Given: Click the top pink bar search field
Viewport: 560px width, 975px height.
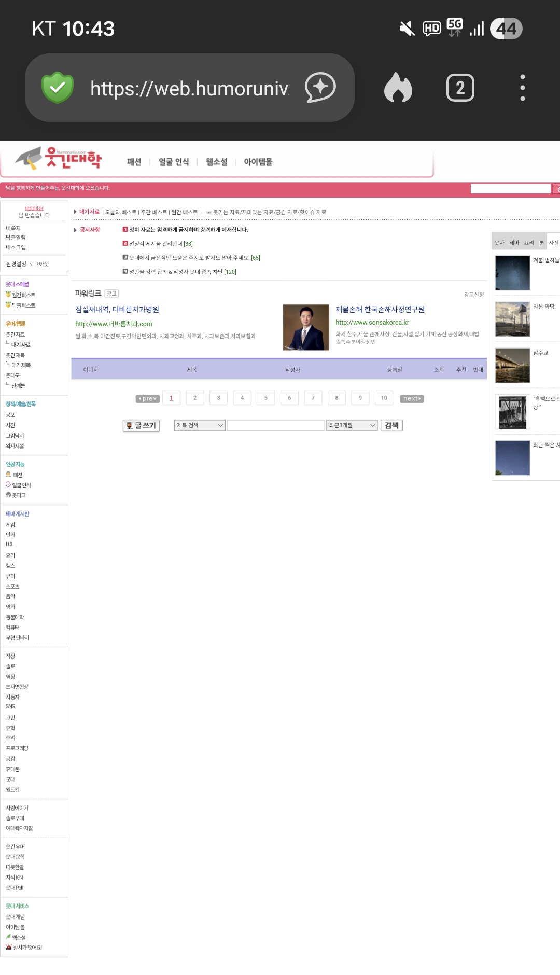Looking at the screenshot, I should pyautogui.click(x=510, y=188).
